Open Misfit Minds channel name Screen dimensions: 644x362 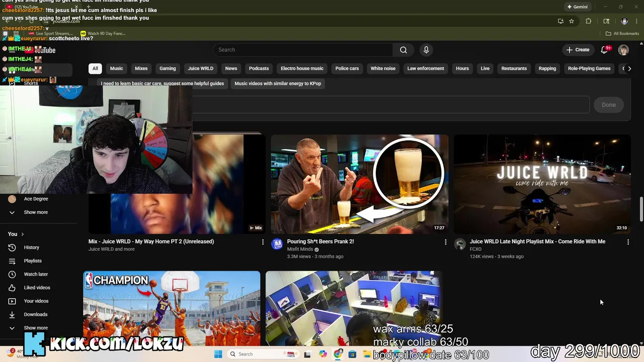point(300,249)
